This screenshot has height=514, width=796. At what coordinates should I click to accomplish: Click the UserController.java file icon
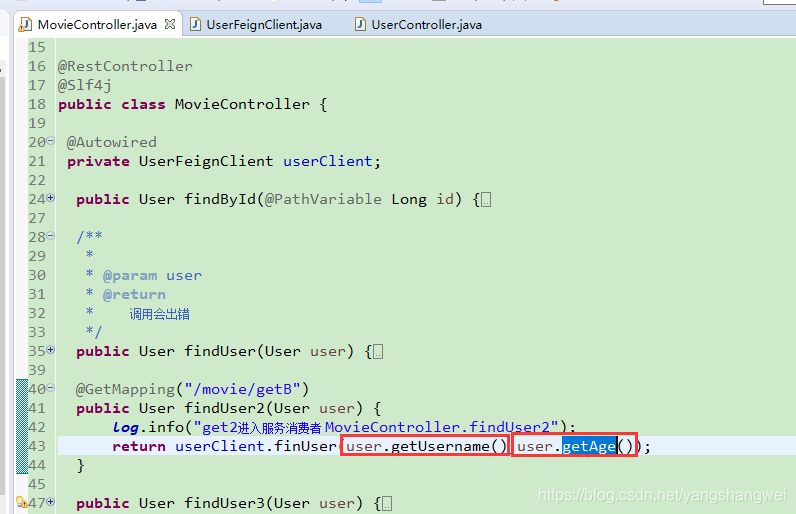pyautogui.click(x=360, y=24)
